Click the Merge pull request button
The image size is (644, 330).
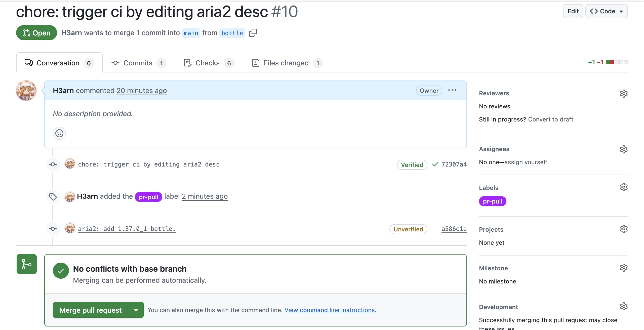91,310
